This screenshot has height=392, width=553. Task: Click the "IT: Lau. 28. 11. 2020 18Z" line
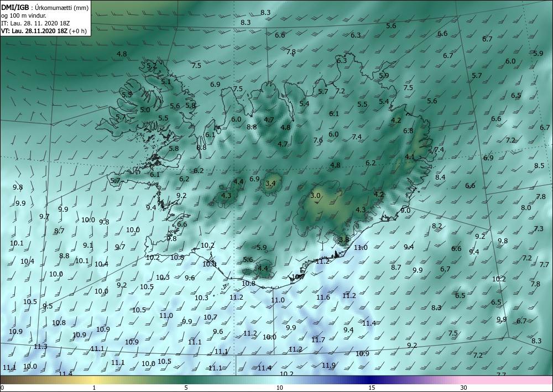pos(35,23)
